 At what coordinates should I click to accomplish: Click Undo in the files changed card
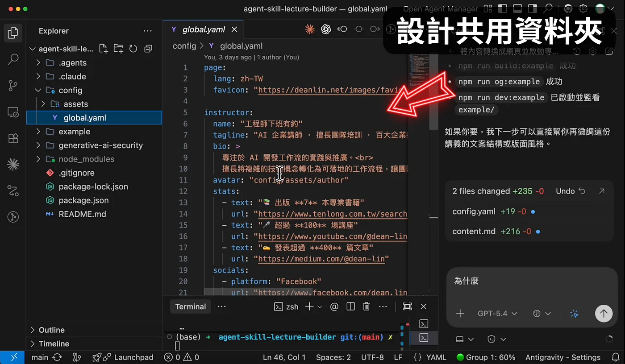coord(571,191)
